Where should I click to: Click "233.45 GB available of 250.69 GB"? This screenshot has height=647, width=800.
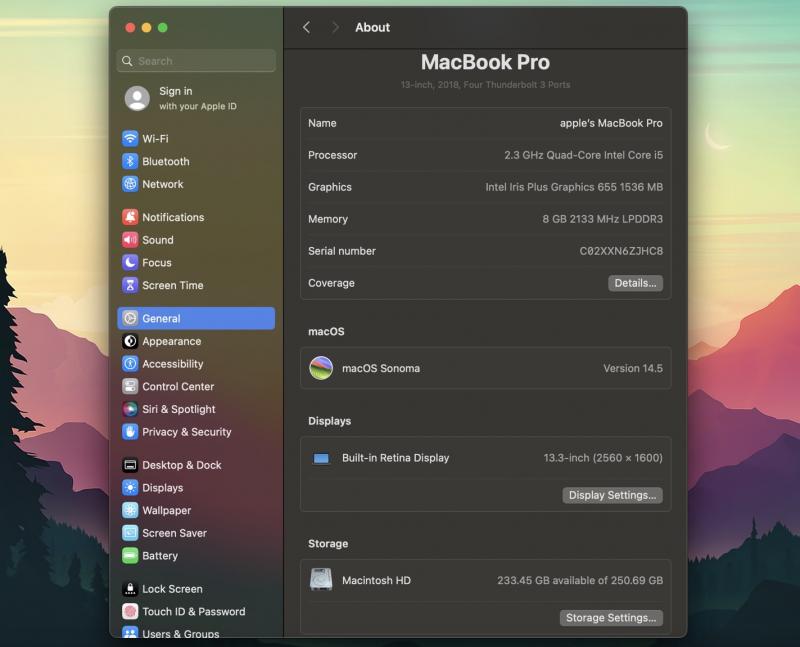click(580, 580)
